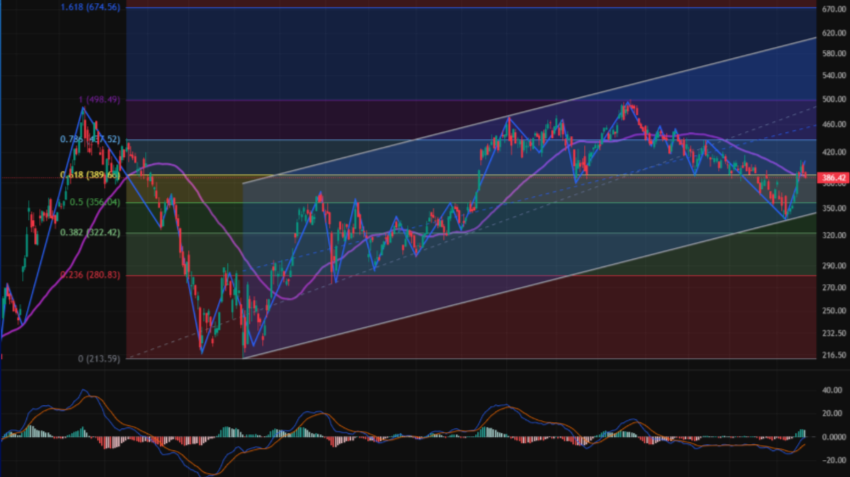The width and height of the screenshot is (850, 477).
Task: Click the 216.50 price axis label
Action: pos(832,355)
